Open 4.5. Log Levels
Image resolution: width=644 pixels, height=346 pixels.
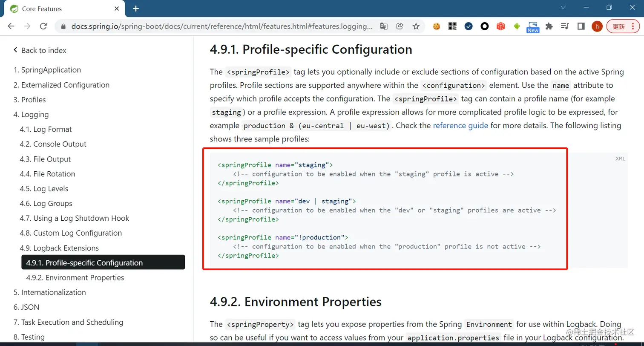(44, 189)
